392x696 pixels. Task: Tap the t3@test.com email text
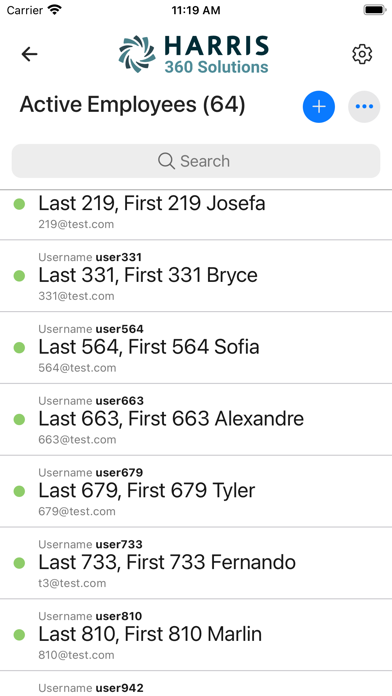[72, 583]
